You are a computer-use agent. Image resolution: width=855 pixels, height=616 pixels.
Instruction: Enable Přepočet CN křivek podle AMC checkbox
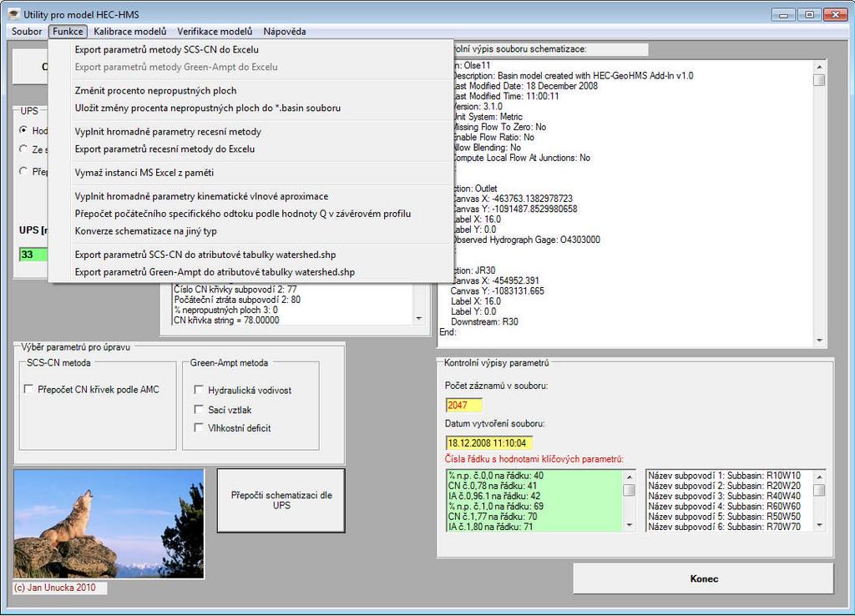(x=28, y=389)
